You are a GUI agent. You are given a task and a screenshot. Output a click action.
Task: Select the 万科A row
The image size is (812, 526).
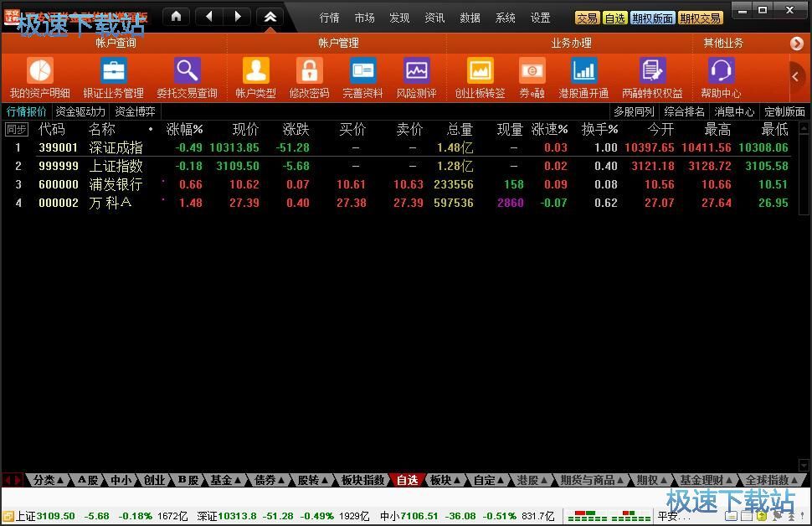pos(399,203)
